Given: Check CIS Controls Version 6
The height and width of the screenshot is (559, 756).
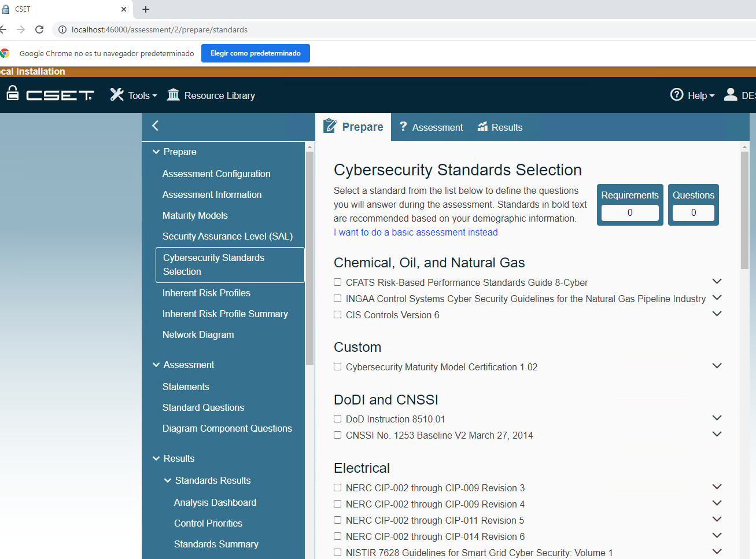Looking at the screenshot, I should 337,315.
